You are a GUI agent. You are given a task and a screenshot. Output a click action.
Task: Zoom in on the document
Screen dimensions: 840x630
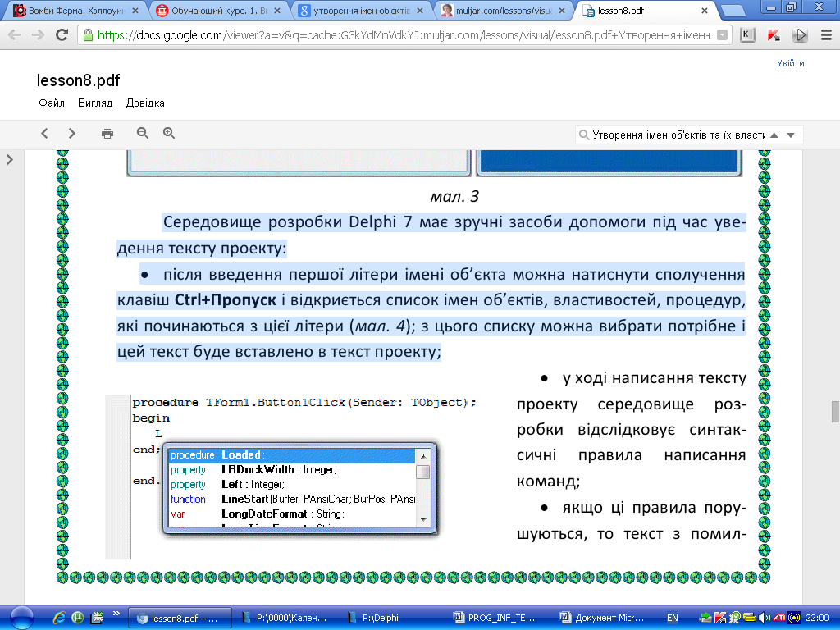click(169, 133)
